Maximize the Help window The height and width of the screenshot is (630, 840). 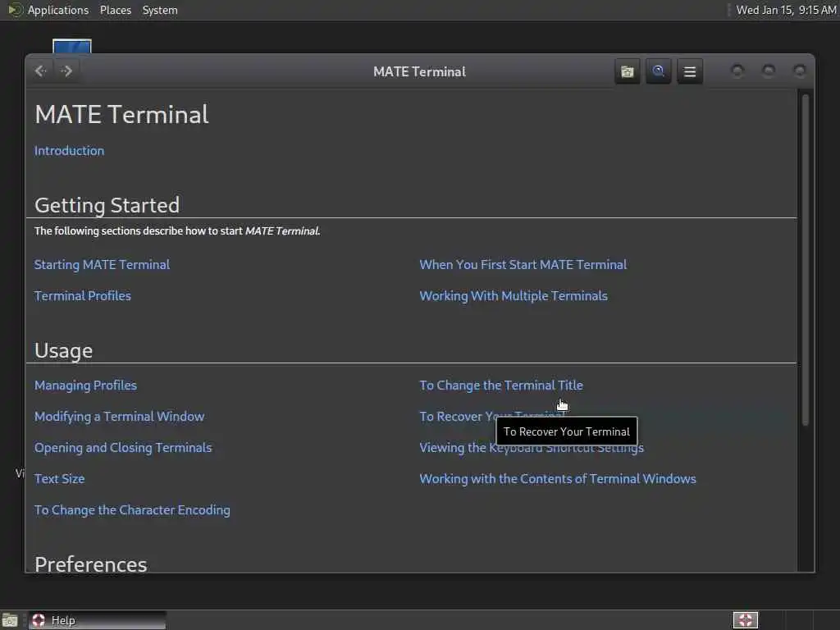768,71
